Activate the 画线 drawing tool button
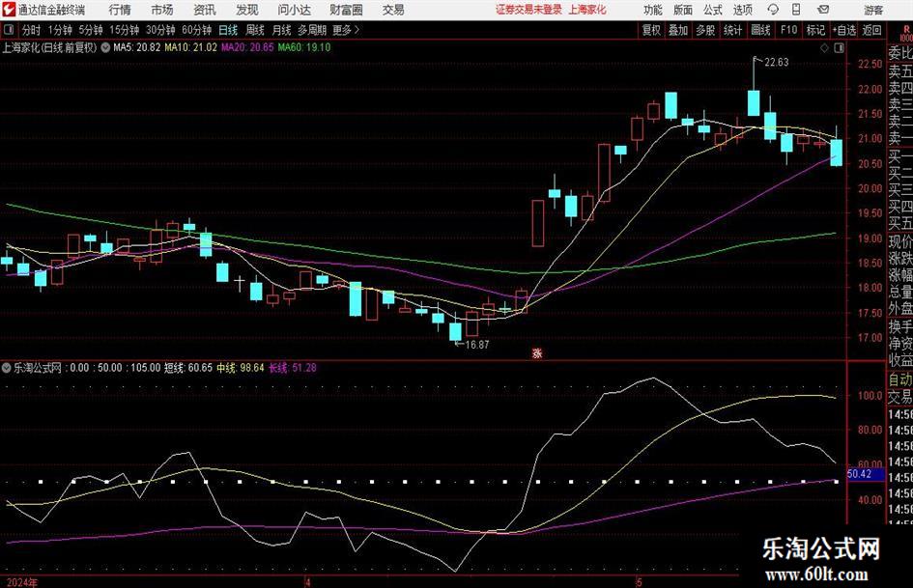This screenshot has width=913, height=588. point(760,30)
